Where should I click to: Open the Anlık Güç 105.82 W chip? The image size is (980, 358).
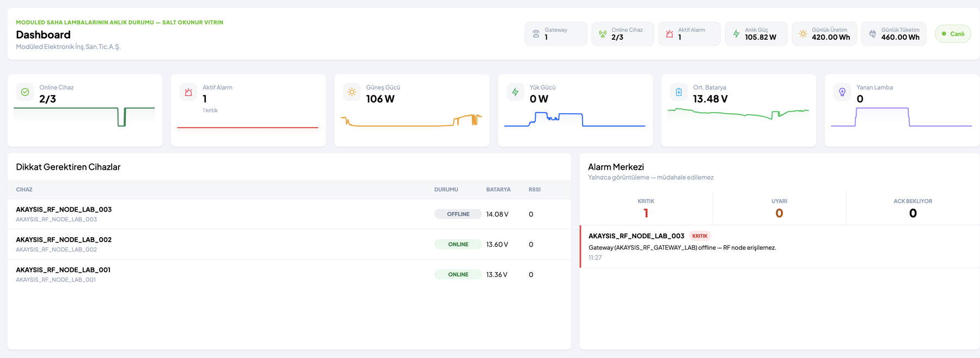[x=756, y=34]
